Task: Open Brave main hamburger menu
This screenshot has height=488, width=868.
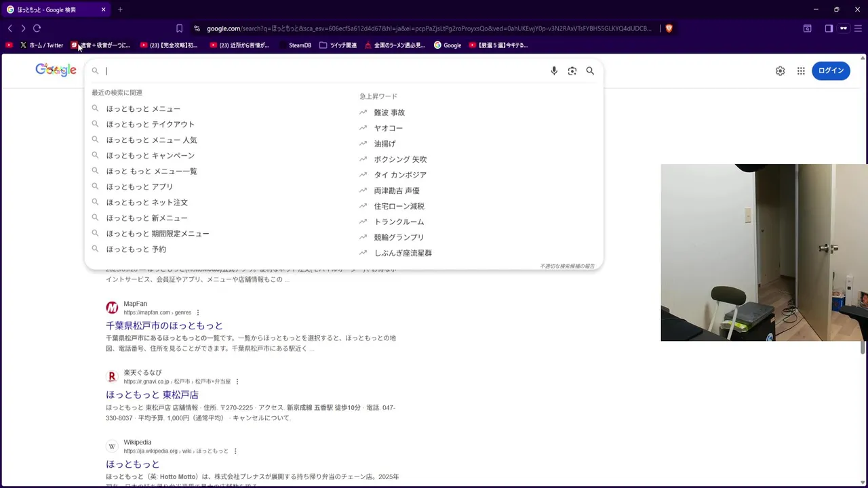Action: [x=858, y=28]
